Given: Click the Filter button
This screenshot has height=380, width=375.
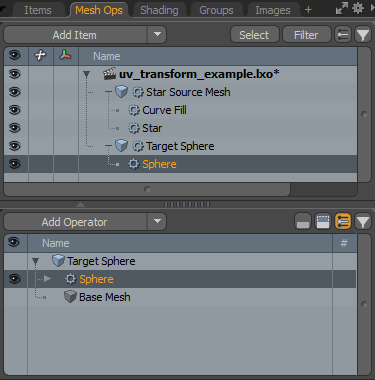Looking at the screenshot, I should click(x=306, y=35).
